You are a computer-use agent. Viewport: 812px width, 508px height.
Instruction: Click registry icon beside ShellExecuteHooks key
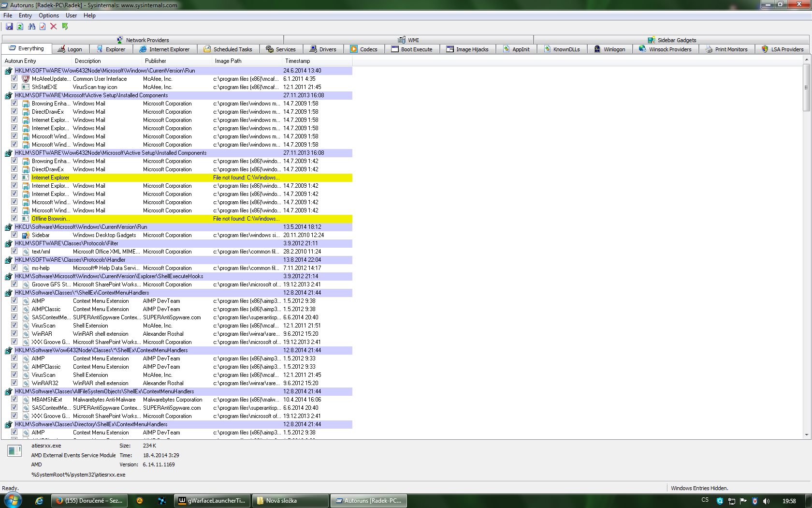8,276
